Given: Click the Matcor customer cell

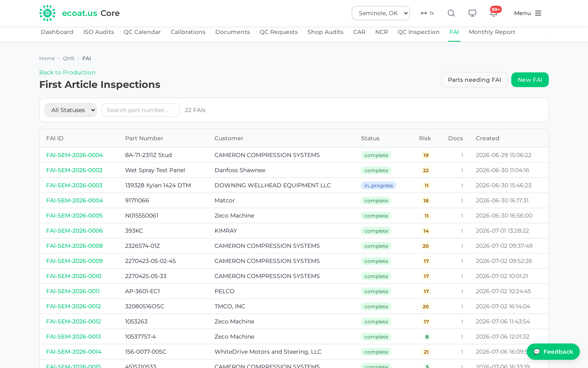Looking at the screenshot, I should [225, 200].
